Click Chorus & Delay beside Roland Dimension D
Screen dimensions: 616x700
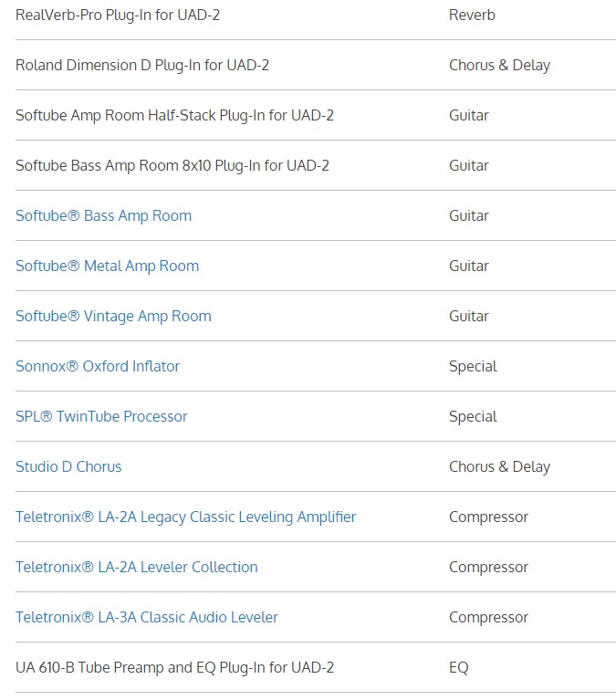pos(499,66)
